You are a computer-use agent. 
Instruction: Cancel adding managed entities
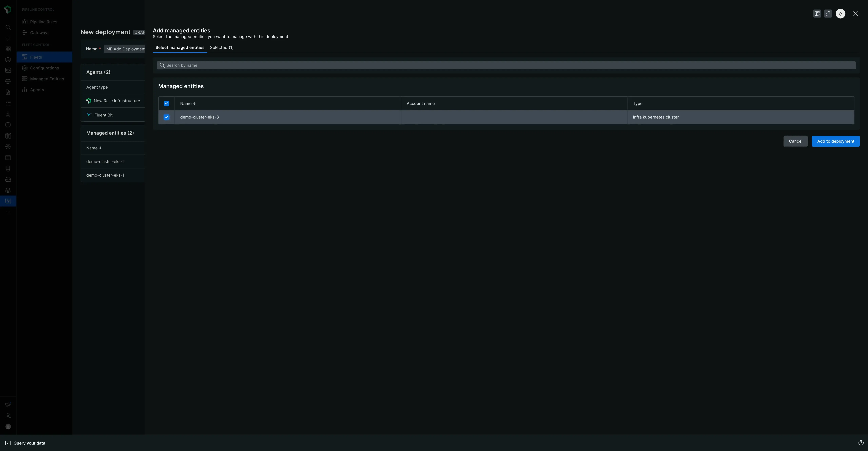pos(796,141)
